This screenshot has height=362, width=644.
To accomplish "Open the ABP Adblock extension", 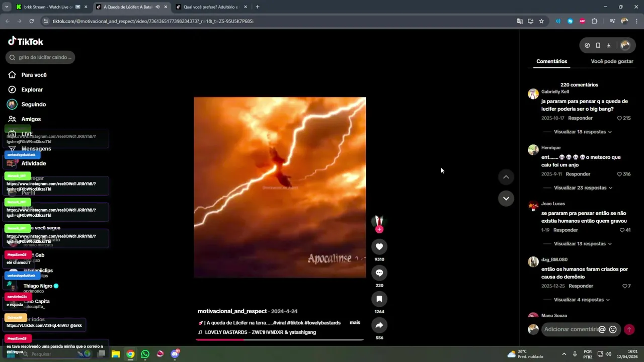I will (x=582, y=21).
